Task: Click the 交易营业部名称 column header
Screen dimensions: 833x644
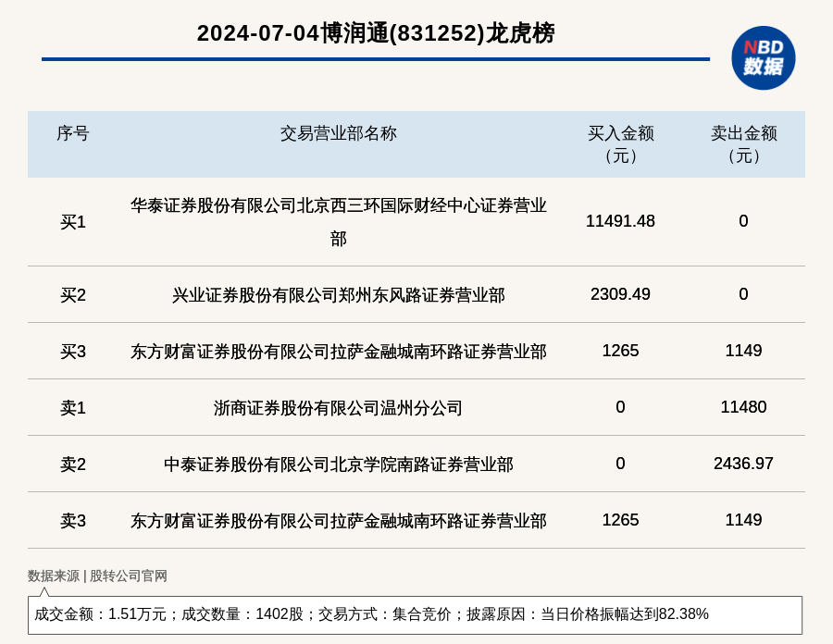Action: click(339, 133)
